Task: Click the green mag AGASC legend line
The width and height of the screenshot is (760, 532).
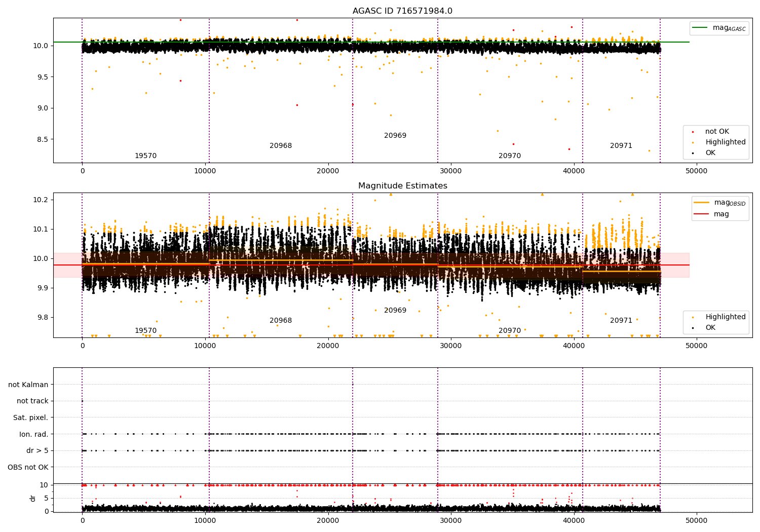Action: pos(701,28)
